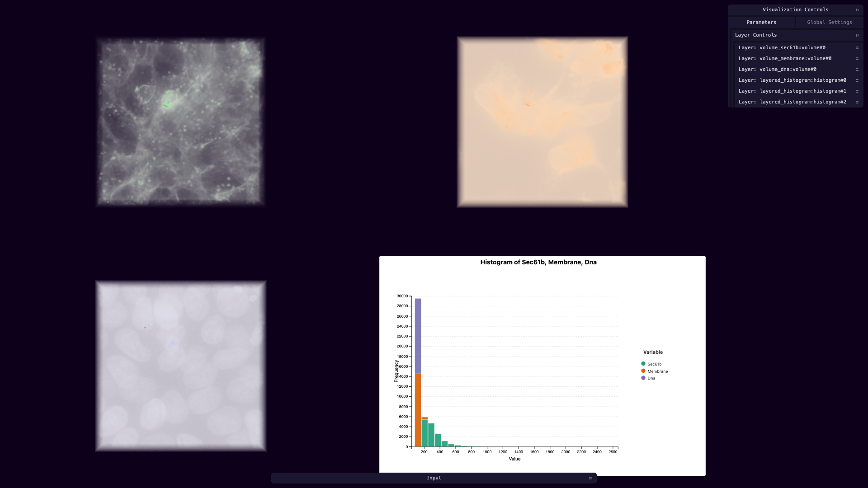Click the 'Visualization Controls' panel title
The width and height of the screenshot is (868, 488).
click(x=795, y=10)
